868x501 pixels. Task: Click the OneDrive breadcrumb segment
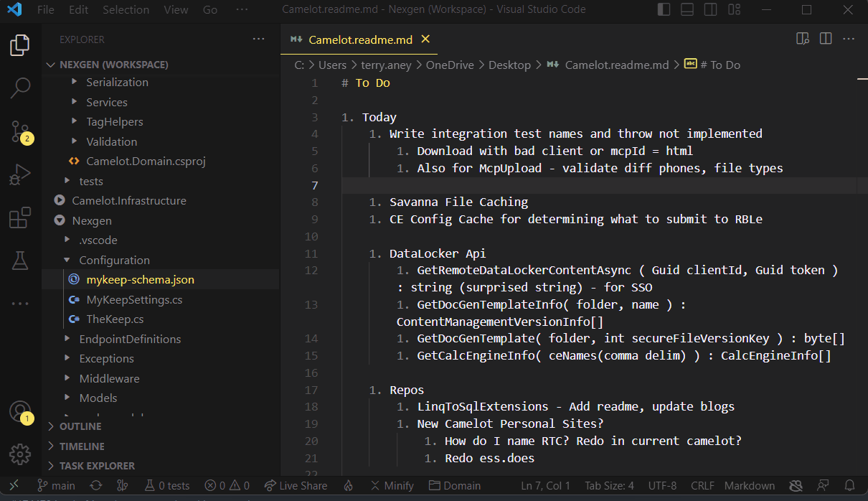pos(450,65)
